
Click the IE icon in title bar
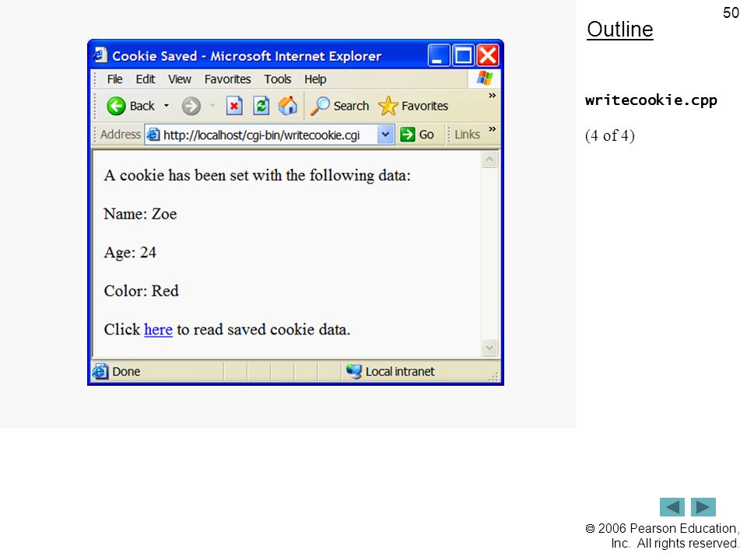pyautogui.click(x=100, y=54)
